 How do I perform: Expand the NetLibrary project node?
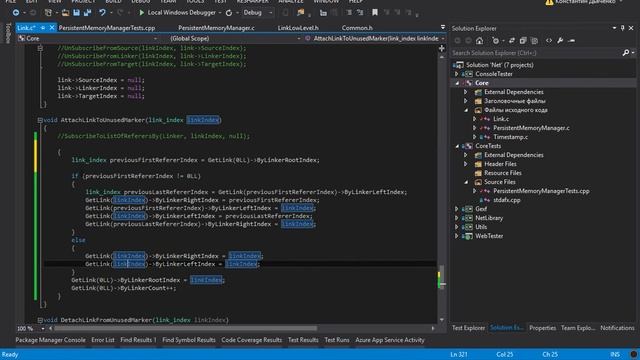coord(457,218)
